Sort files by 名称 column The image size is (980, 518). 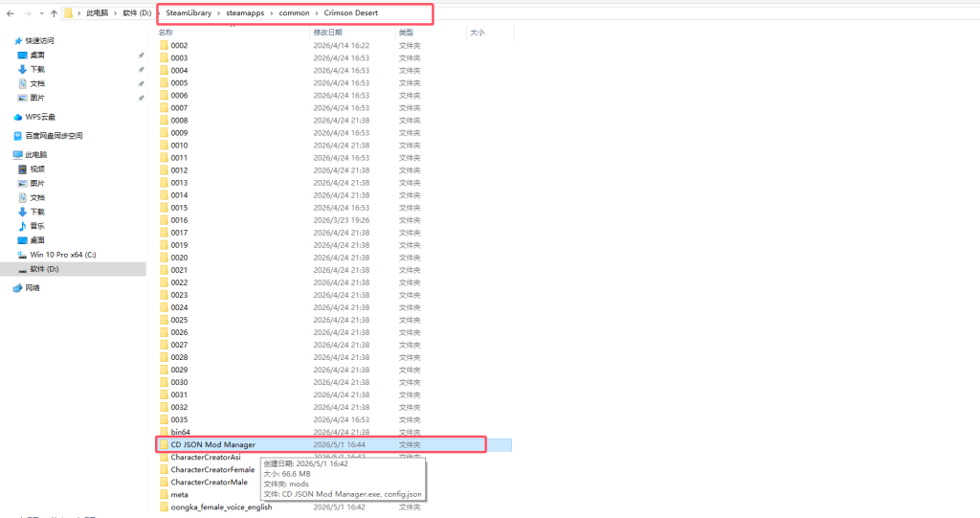tap(166, 33)
